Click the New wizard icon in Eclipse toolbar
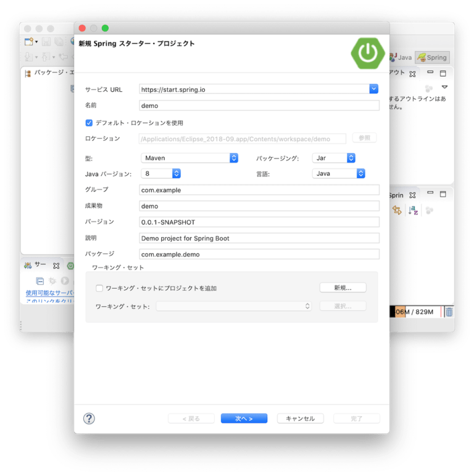The width and height of the screenshot is (474, 476). coord(28,41)
